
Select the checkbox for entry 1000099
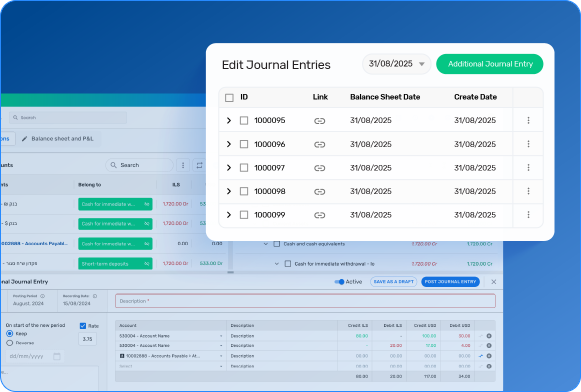(x=244, y=215)
